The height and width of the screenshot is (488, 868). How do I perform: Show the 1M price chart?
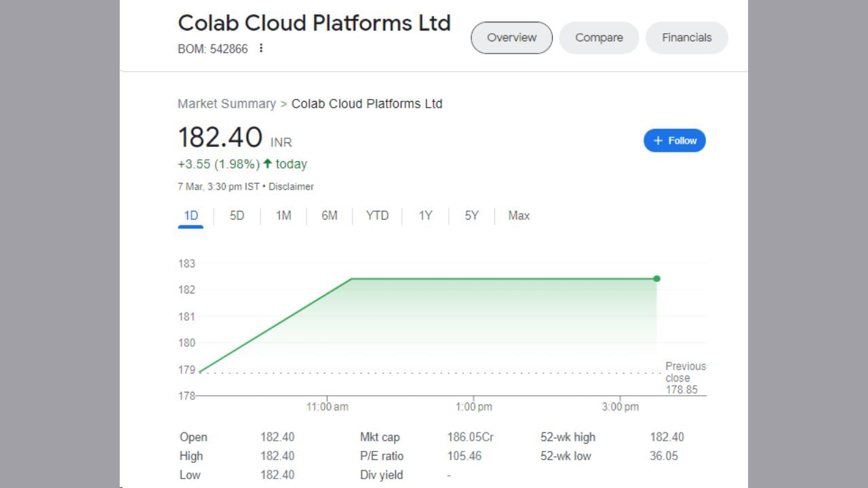(283, 216)
